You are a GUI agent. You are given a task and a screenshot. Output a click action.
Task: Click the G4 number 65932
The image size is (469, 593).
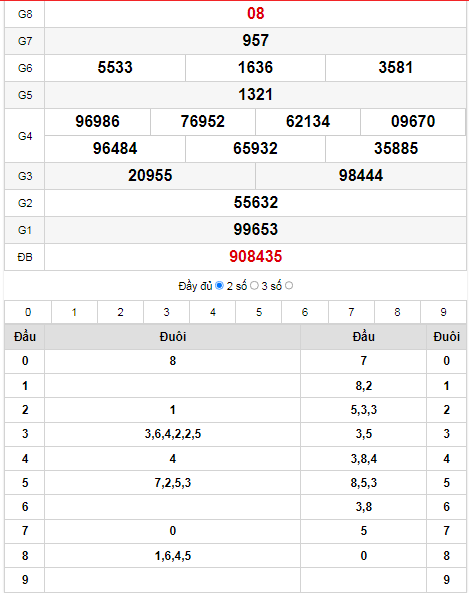pos(255,149)
